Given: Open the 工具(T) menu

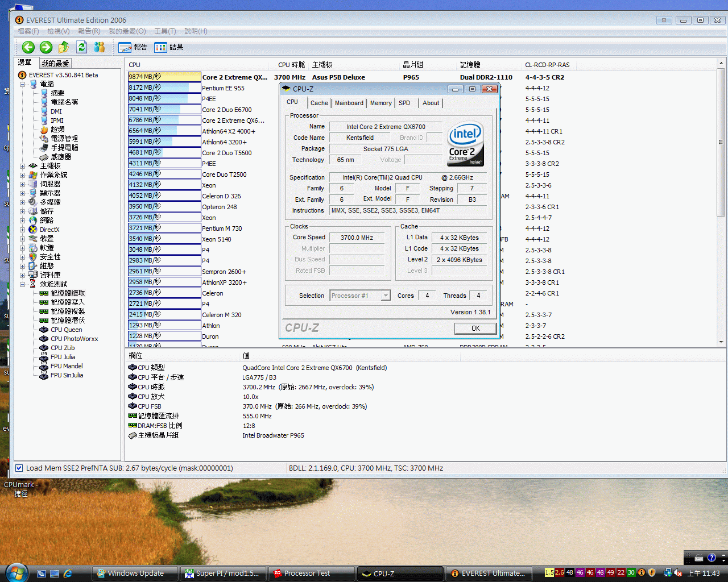Looking at the screenshot, I should [165, 31].
